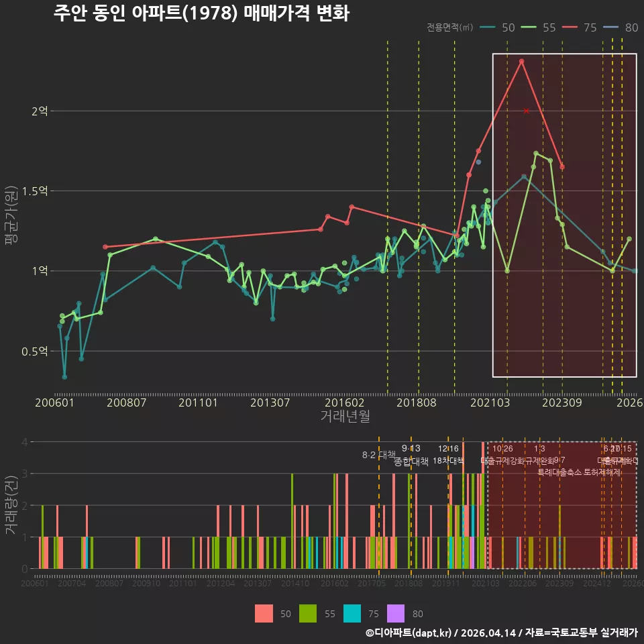644x644 pixels.
Task: Click the red 75㎡ line swatch in top legend
Action: (570, 28)
